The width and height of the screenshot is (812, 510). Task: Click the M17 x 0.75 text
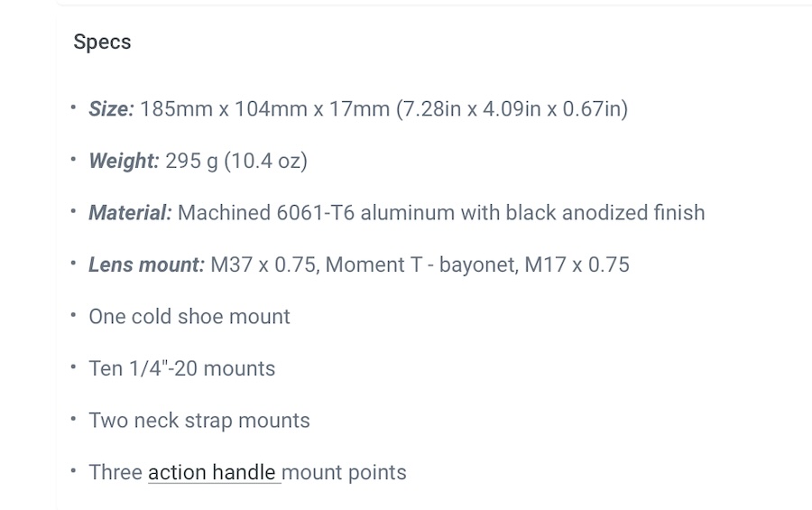(x=577, y=264)
